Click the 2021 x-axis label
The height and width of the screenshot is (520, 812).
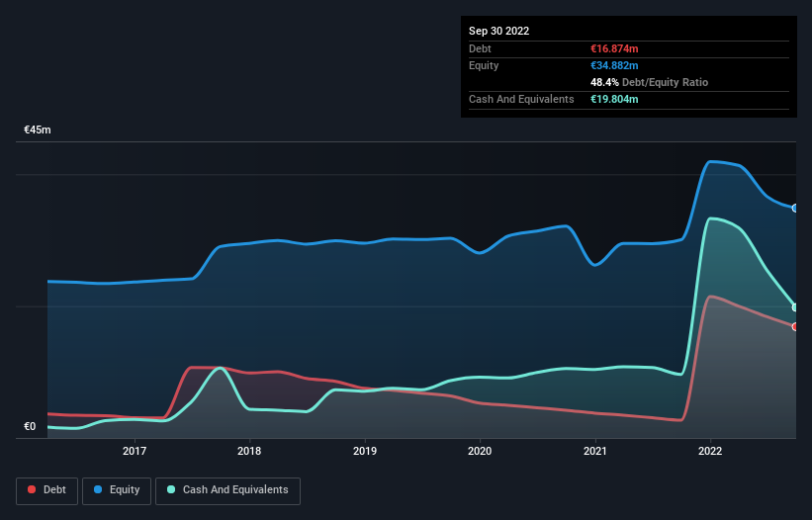point(595,451)
